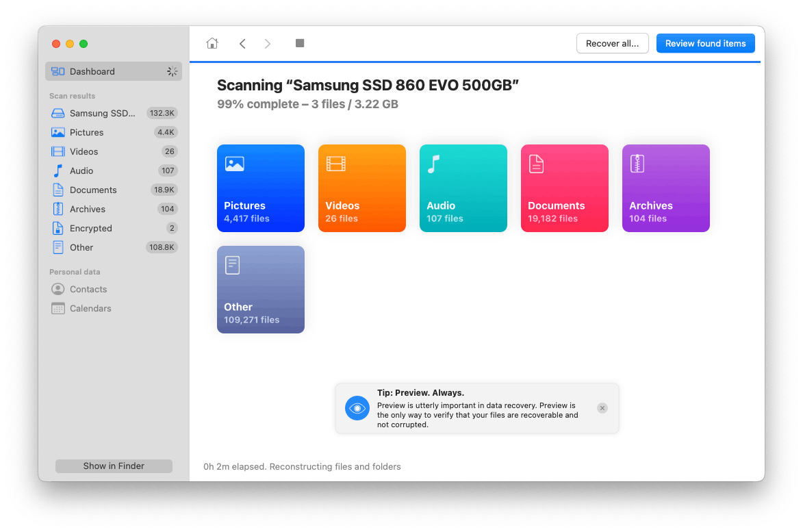The image size is (803, 532).
Task: Dismiss the Preview tip with X
Action: point(602,408)
